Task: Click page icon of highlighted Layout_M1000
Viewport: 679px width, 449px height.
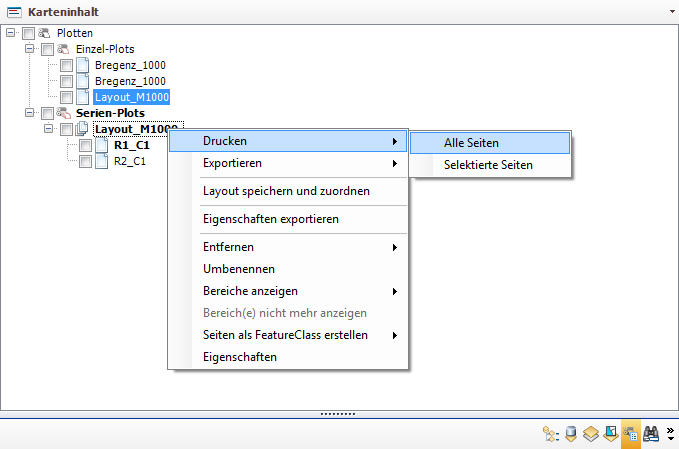Action: point(82,97)
